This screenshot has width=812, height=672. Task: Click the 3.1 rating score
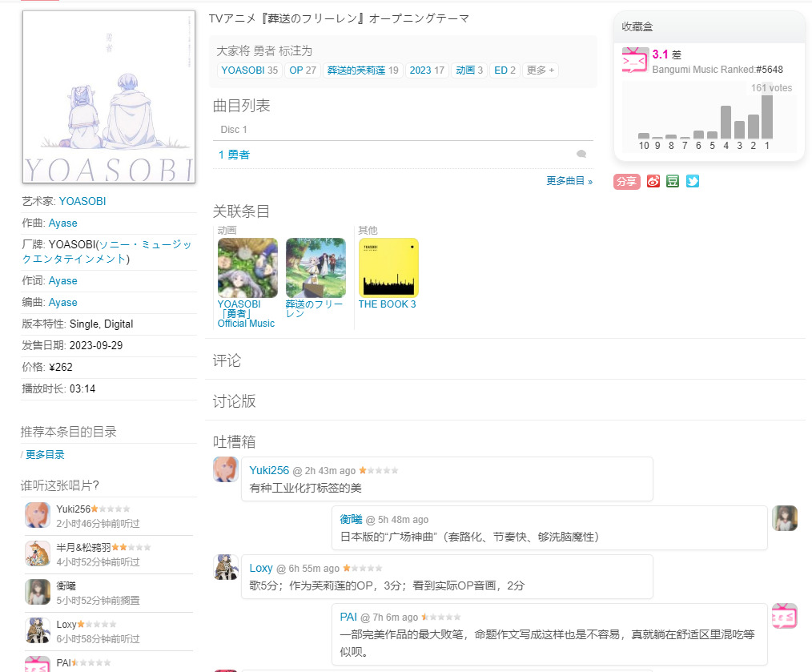click(660, 54)
